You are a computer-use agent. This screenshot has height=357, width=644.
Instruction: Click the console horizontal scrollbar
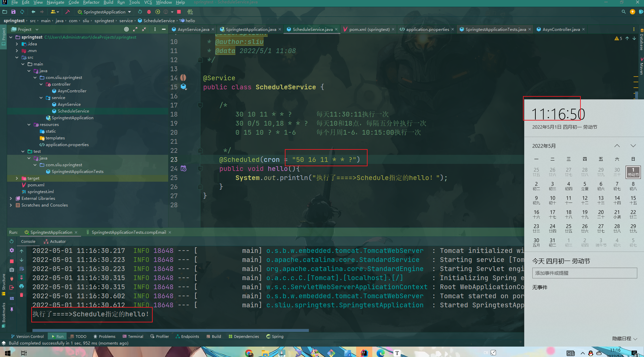(x=170, y=330)
